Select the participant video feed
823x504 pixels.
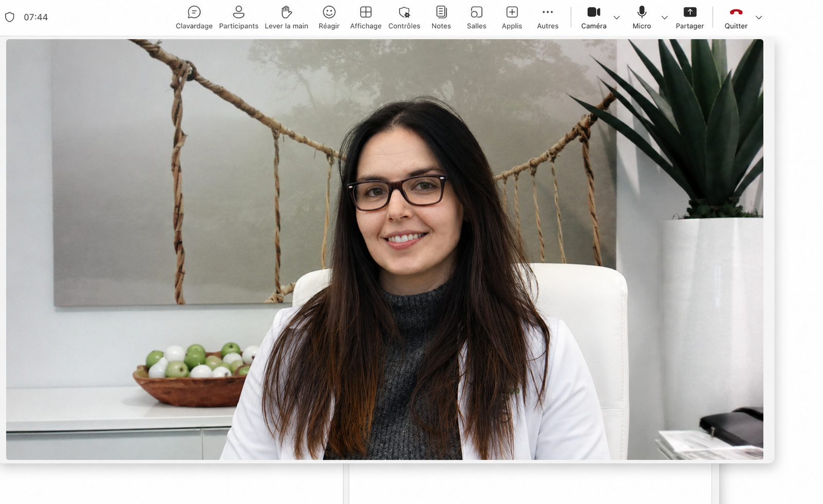[385, 249]
